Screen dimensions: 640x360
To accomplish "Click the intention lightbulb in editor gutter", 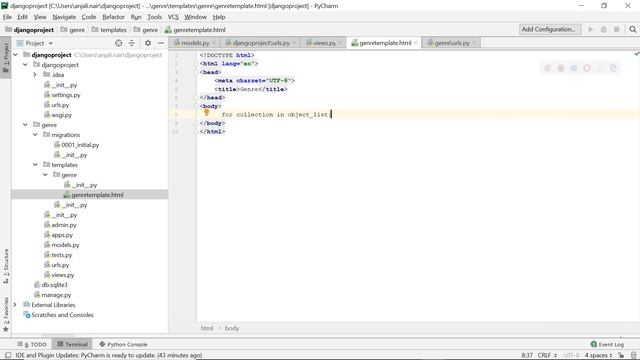I will (x=207, y=113).
